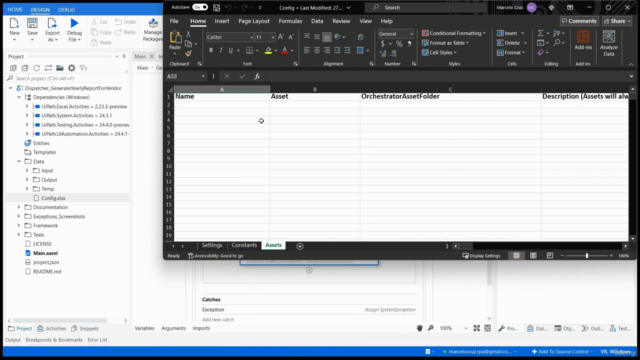Click the Font Color red A swatch
This screenshot has width=640, height=360.
pyautogui.click(x=285, y=51)
